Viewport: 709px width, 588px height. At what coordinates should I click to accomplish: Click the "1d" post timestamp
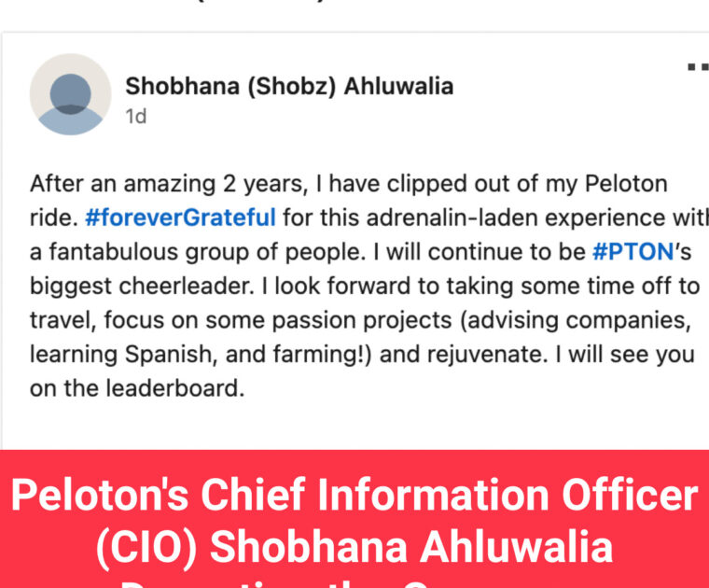point(136,117)
